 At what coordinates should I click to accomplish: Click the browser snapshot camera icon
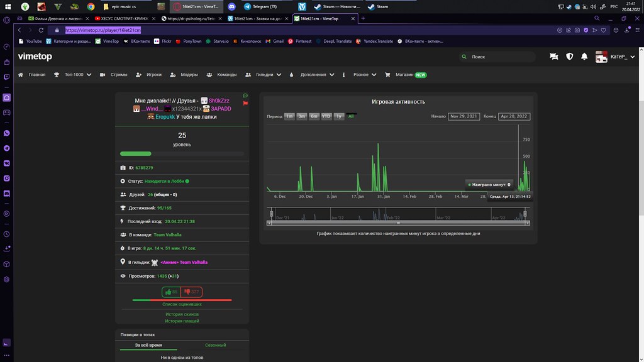click(577, 30)
